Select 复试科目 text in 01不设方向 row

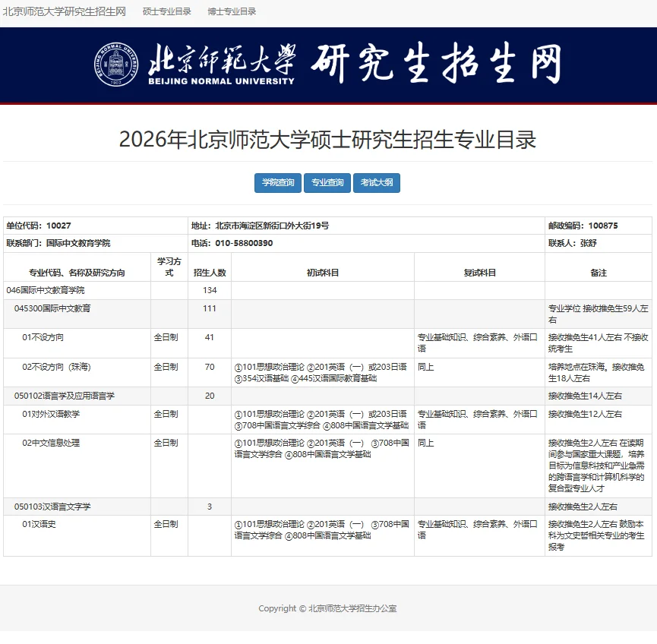(477, 343)
